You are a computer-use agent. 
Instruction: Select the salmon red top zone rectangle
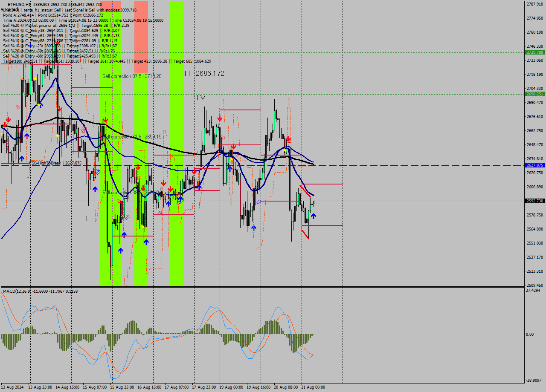(141, 37)
